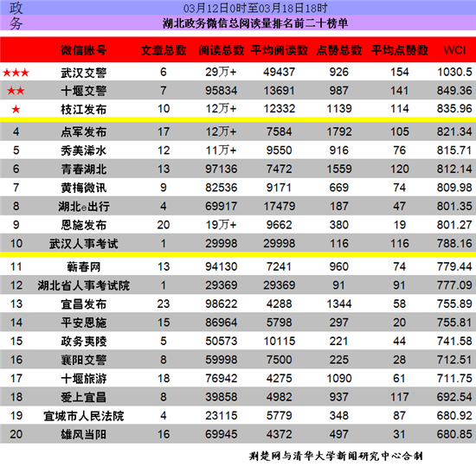Click the account name 襄阳交警
This screenshot has width=476, height=467.
pyautogui.click(x=83, y=360)
